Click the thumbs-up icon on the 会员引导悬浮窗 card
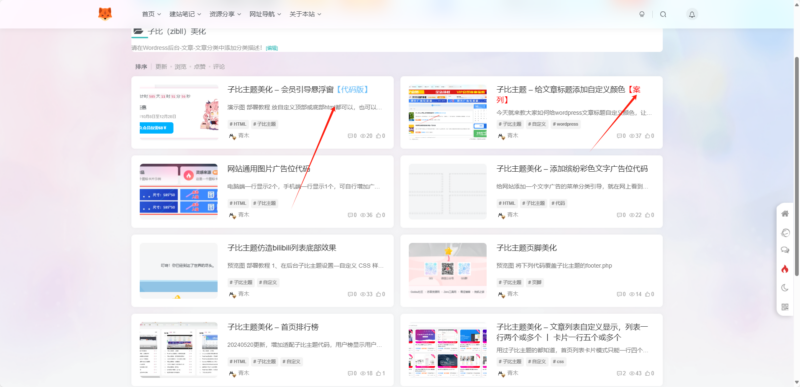This screenshot has width=800, height=387. (378, 136)
